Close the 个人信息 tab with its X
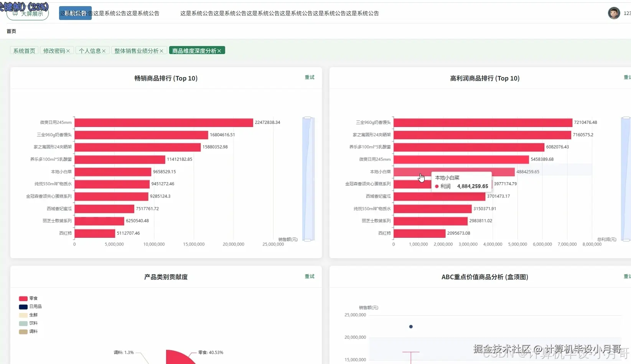631x364 pixels. click(104, 51)
